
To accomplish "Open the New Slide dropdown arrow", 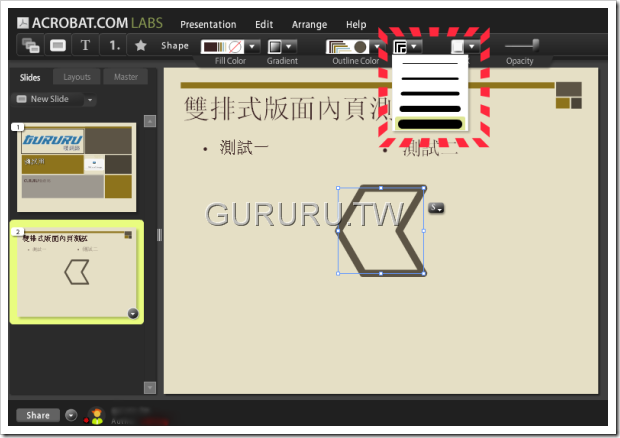I will (x=90, y=100).
